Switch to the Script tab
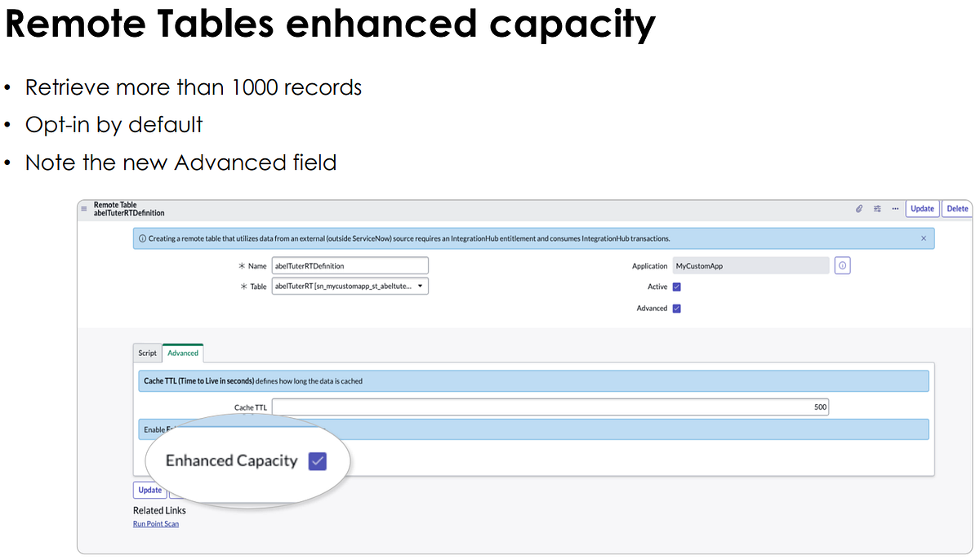Screen dimensions: 980x560 pos(147,353)
